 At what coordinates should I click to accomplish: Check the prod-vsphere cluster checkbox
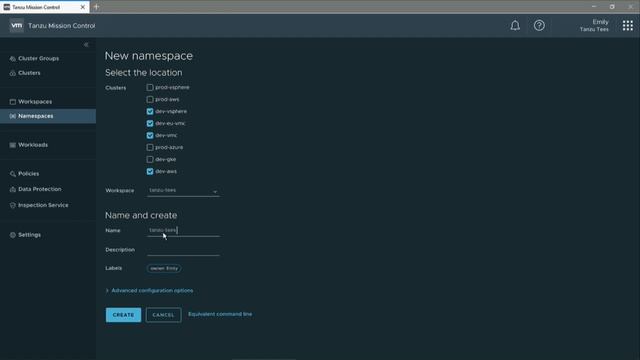click(150, 87)
